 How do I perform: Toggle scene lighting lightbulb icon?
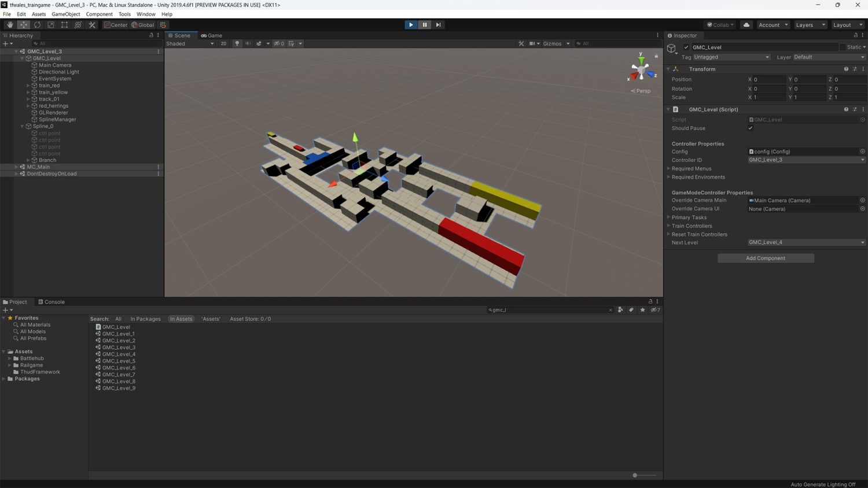pos(237,43)
